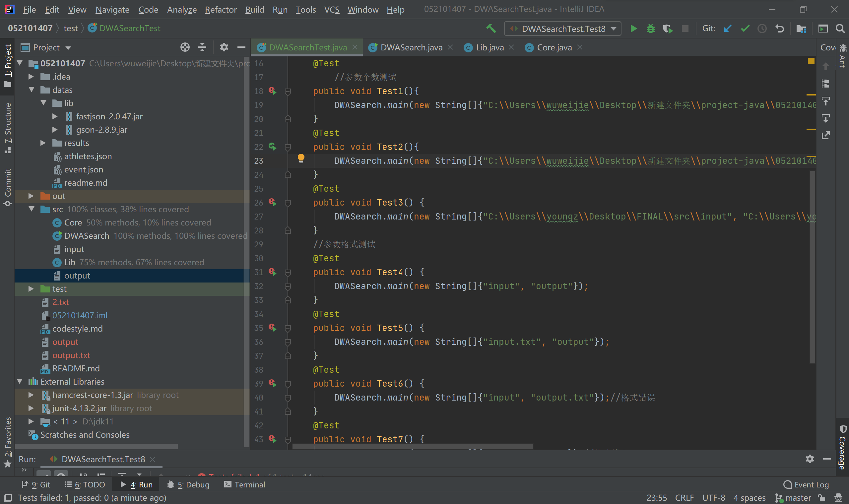Click the master Git branch widget
The width and height of the screenshot is (849, 504).
[x=793, y=498]
